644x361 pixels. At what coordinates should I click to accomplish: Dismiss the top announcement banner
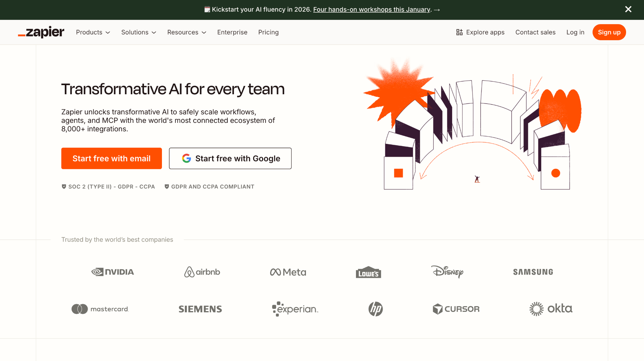pyautogui.click(x=628, y=9)
